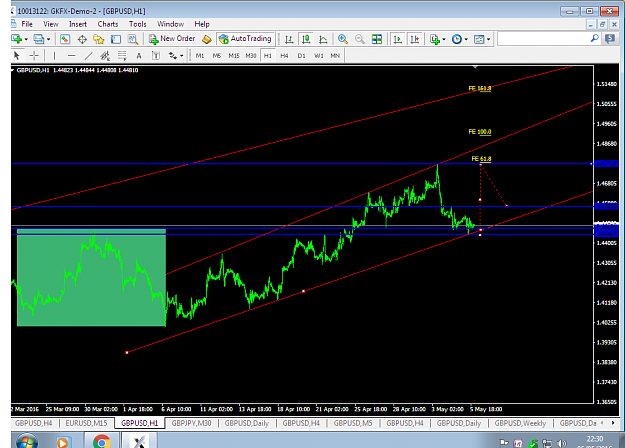Switch chart to Line Chart mode
Image resolution: width=625 pixels, height=448 pixels.
tap(323, 39)
